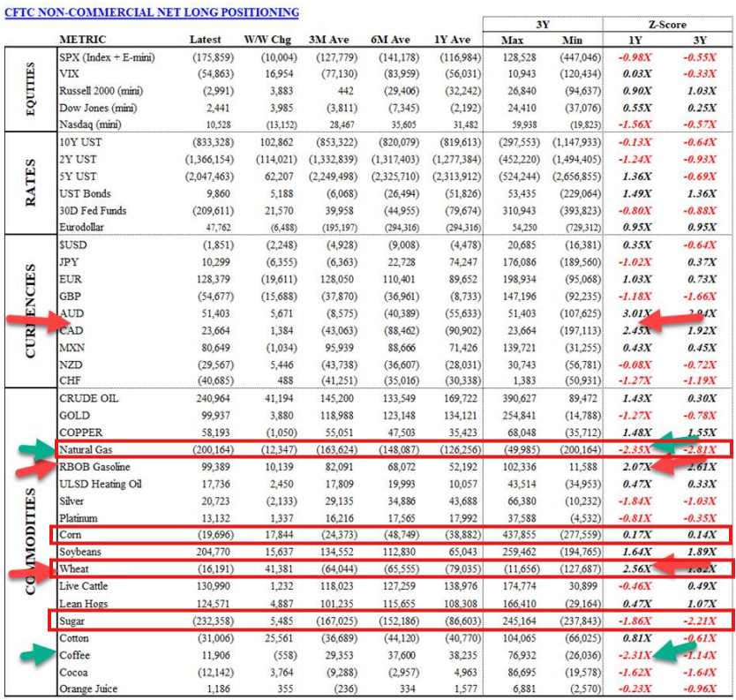The image size is (736, 700).
Task: Select the UST Bonds row label
Action: click(x=85, y=193)
